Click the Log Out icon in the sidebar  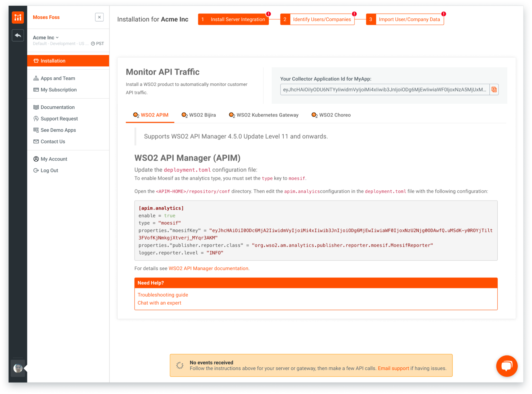click(x=36, y=170)
